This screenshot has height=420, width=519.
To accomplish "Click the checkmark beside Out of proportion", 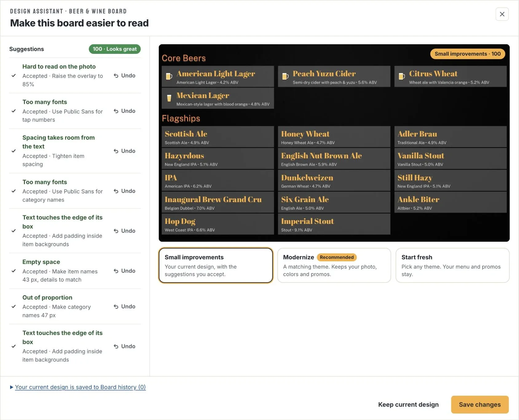I will coord(14,307).
